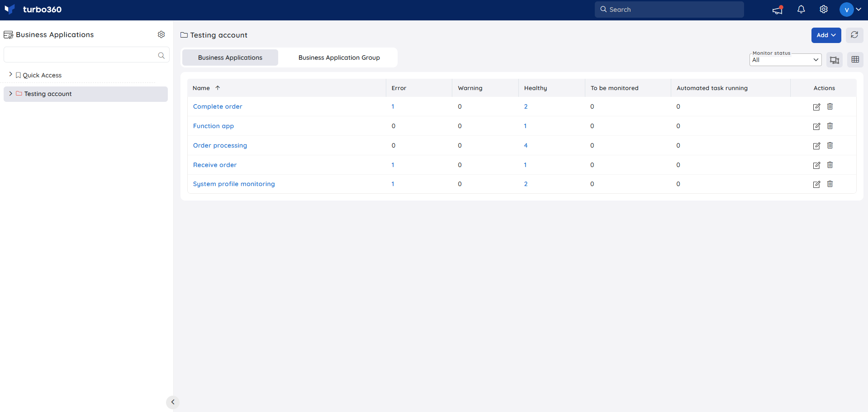Click the Error column header
868x412 pixels.
point(399,88)
